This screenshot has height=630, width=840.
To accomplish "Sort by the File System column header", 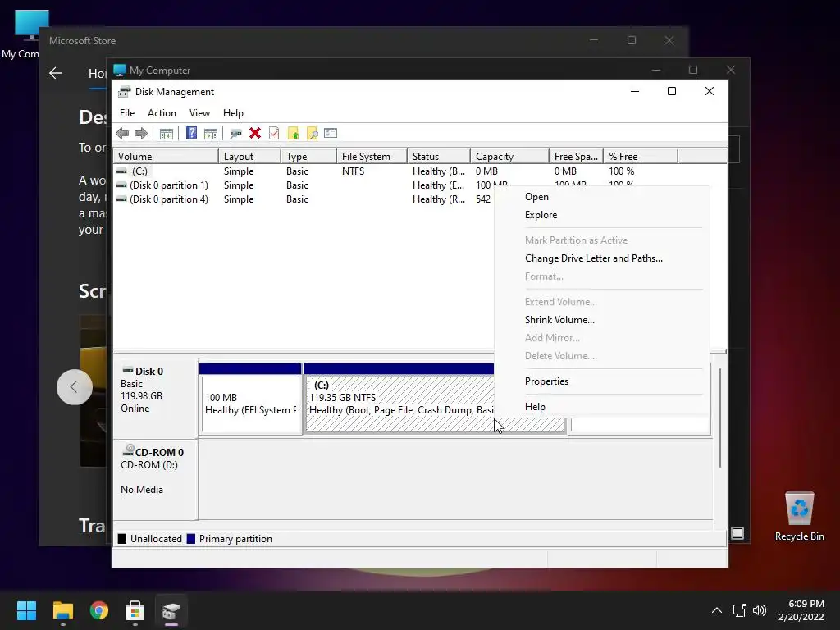I will (x=372, y=157).
